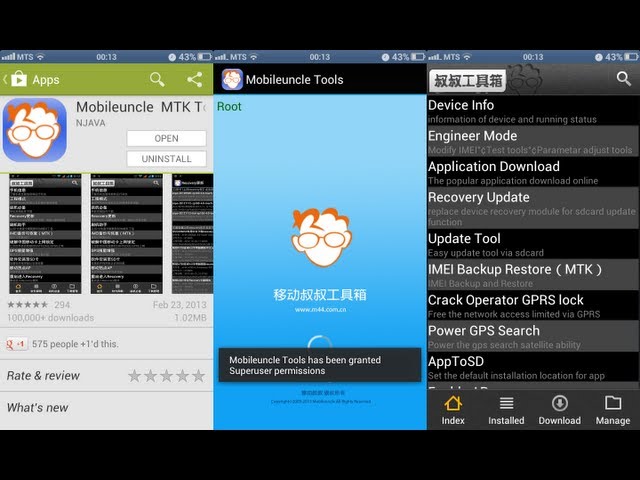The height and width of the screenshot is (480, 640).
Task: Open Engineer Mode
Action: tap(533, 141)
